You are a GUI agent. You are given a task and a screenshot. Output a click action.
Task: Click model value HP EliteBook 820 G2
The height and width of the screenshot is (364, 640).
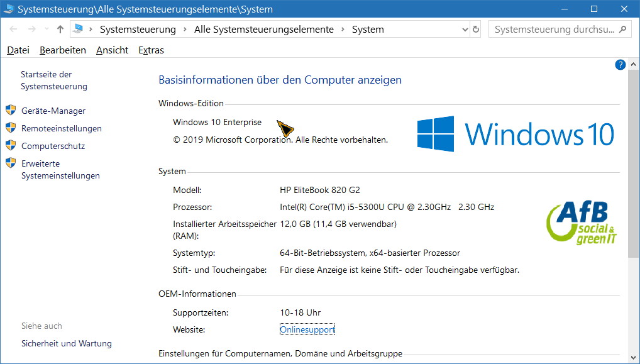point(320,190)
